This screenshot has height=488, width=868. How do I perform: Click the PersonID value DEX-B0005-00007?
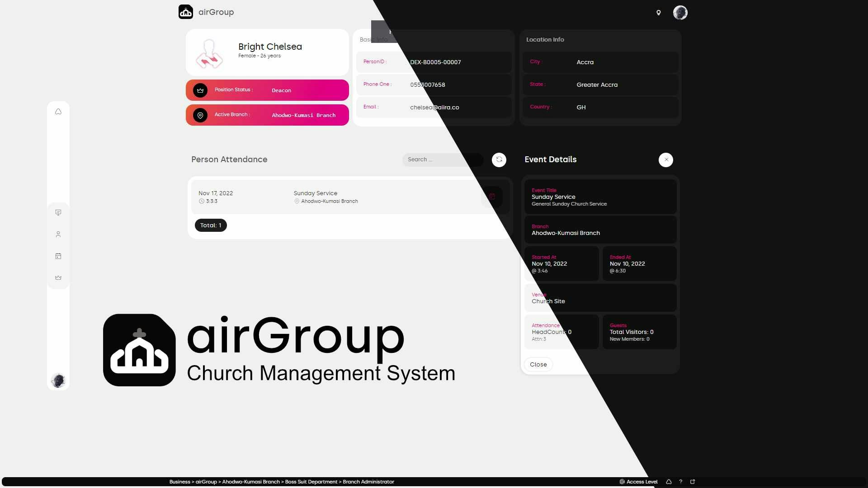click(x=435, y=62)
